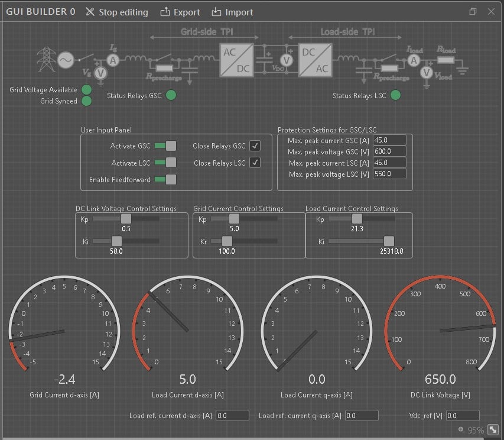The image size is (504, 440).
Task: Click the zoom-in plus icon near 95%
Action: [x=460, y=430]
